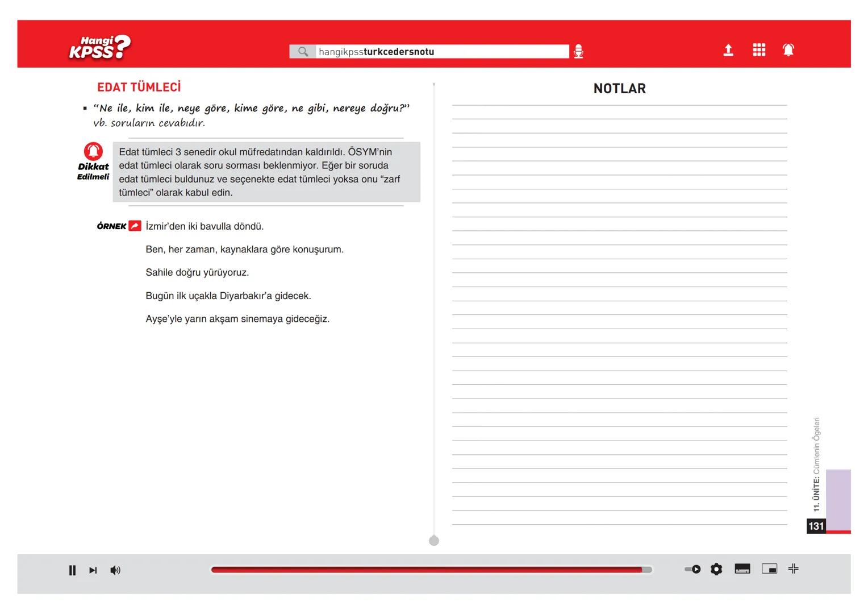868x614 pixels.
Task: Activate the microphone voice search
Action: [x=578, y=52]
